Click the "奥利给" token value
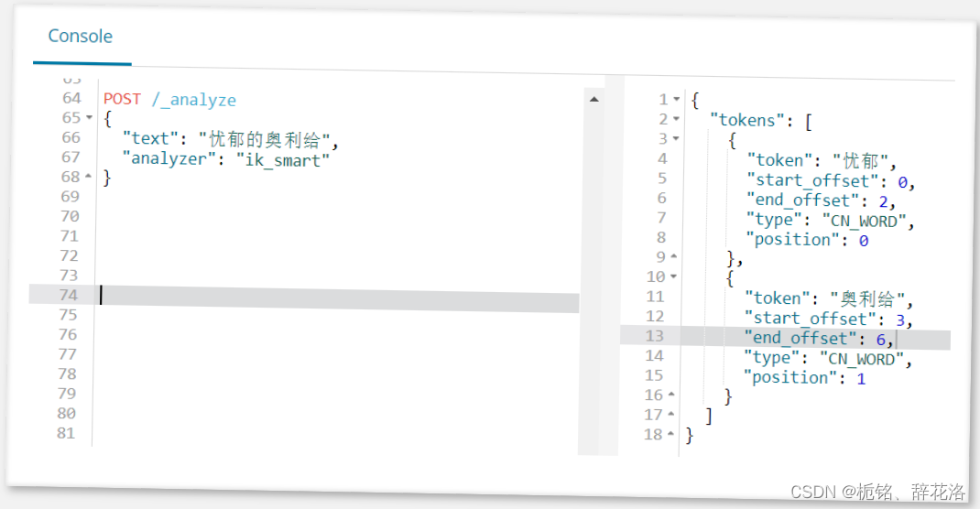Screen dimensions: 980x509 [867, 299]
